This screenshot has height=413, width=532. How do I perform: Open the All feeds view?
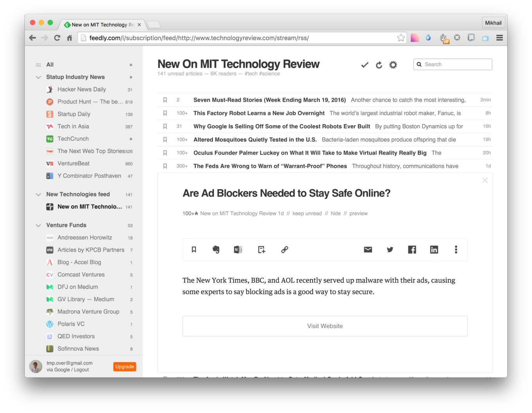pyautogui.click(x=50, y=65)
